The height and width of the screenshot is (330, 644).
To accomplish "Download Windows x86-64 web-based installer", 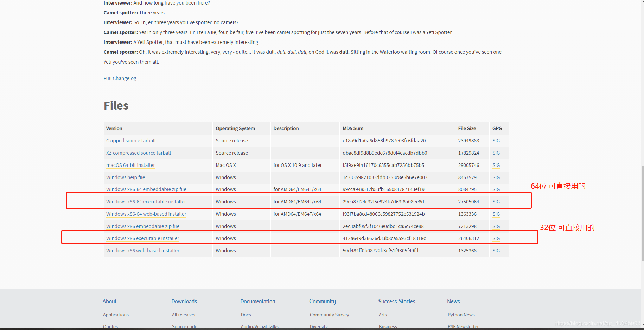I will coord(146,214).
